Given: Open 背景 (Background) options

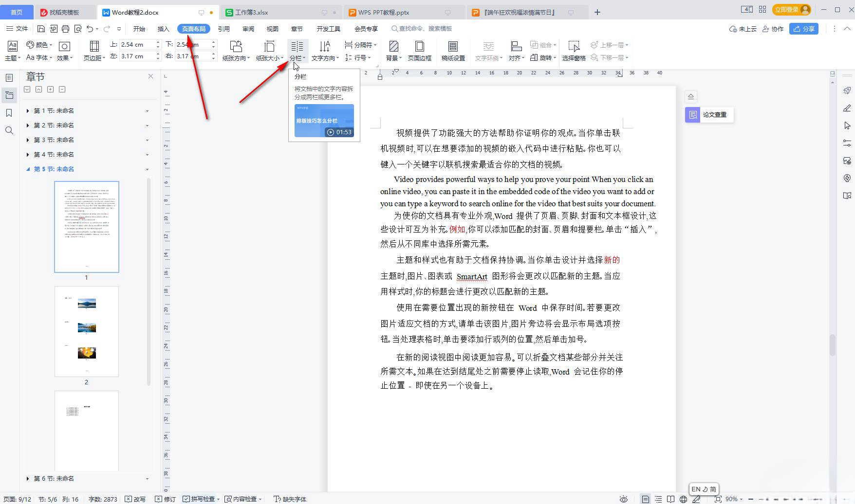Looking at the screenshot, I should 393,51.
